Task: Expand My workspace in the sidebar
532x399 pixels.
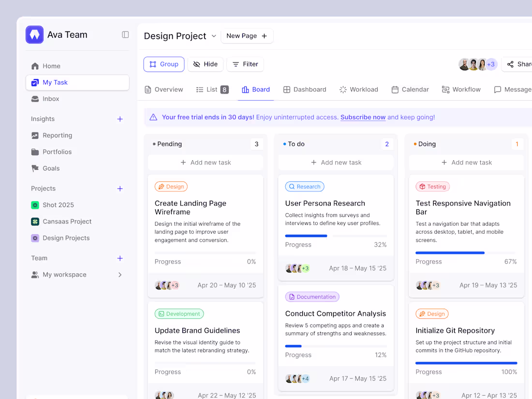Action: 120,274
